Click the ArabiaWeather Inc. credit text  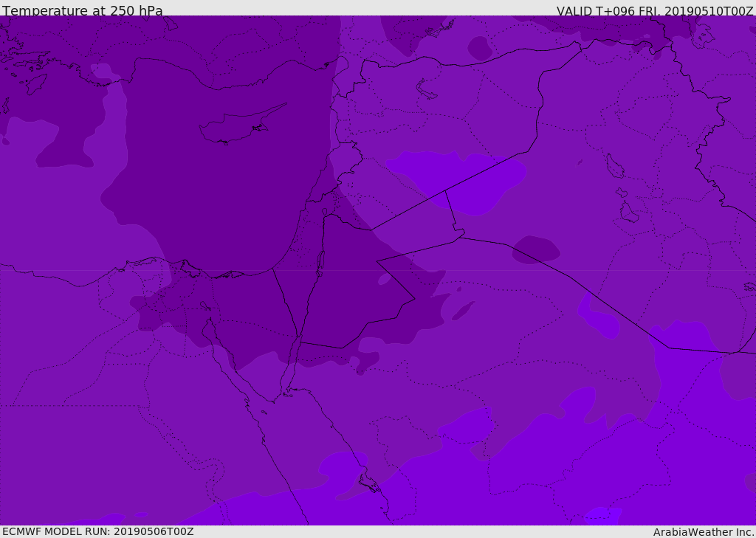[703, 532]
